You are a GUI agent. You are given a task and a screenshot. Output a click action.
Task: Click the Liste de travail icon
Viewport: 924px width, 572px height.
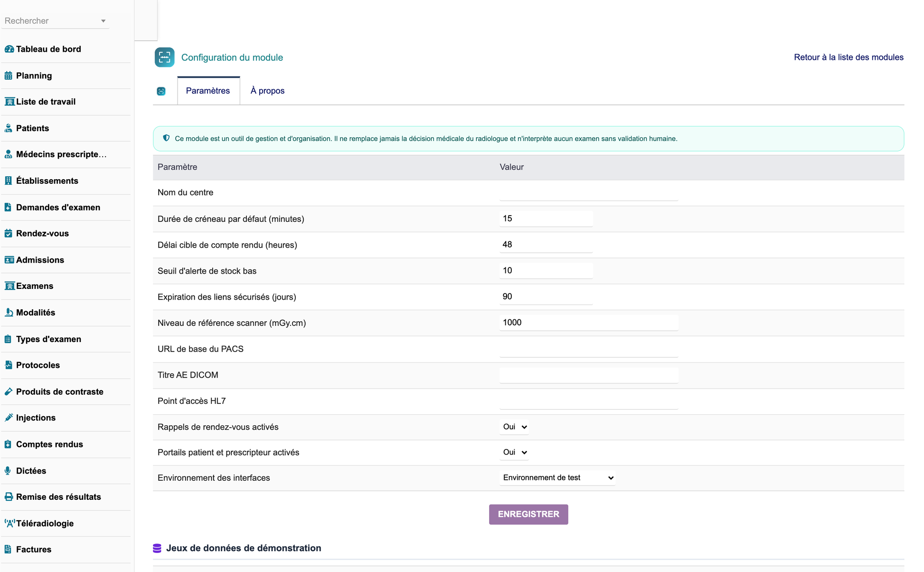pyautogui.click(x=9, y=102)
